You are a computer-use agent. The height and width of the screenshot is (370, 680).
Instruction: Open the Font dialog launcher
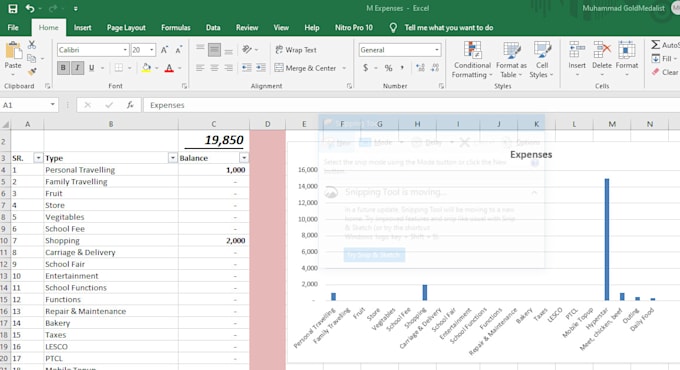[x=184, y=86]
